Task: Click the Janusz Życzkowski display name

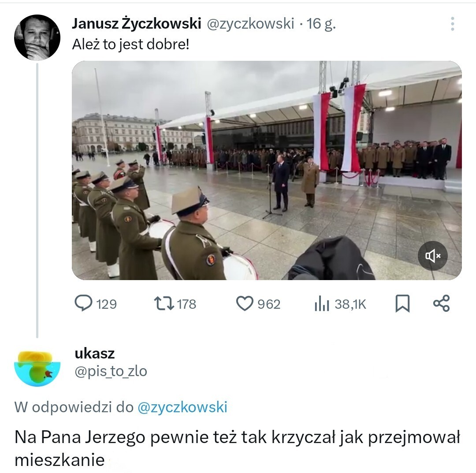Action: tap(136, 24)
